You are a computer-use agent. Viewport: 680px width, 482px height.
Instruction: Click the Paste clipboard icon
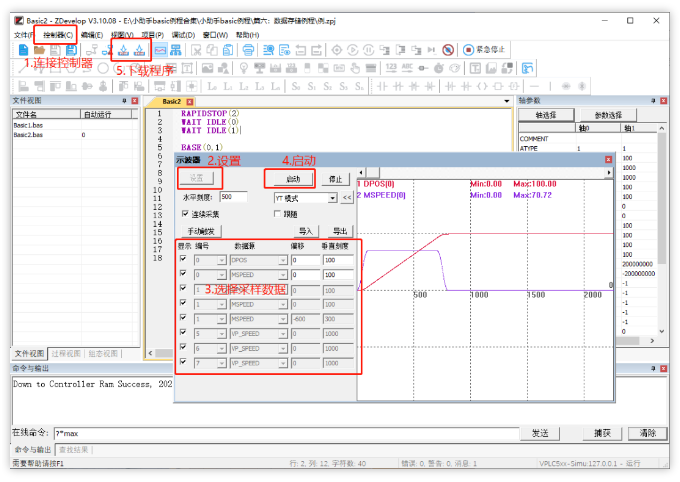pyautogui.click(x=228, y=50)
